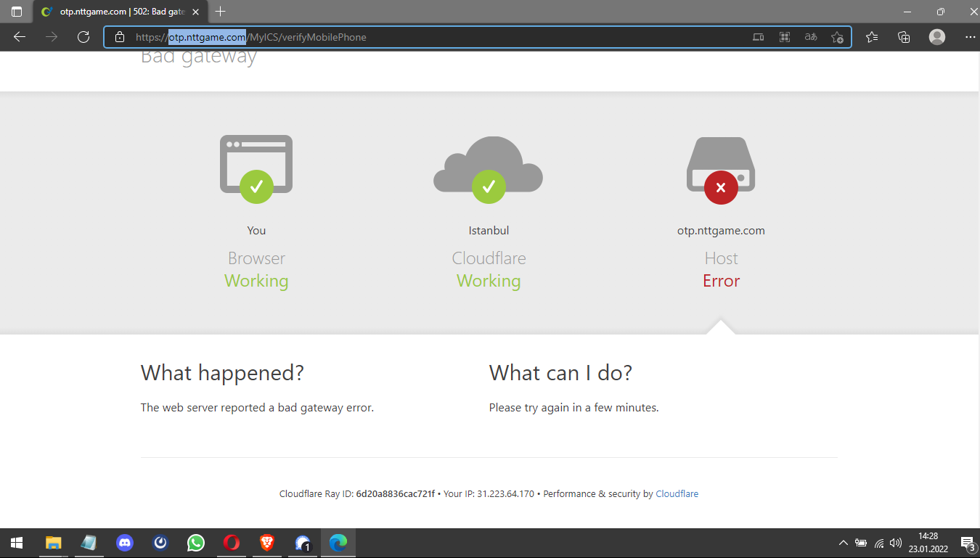Image resolution: width=980 pixels, height=558 pixels.
Task: Open the Settings and more menu
Action: [971, 37]
